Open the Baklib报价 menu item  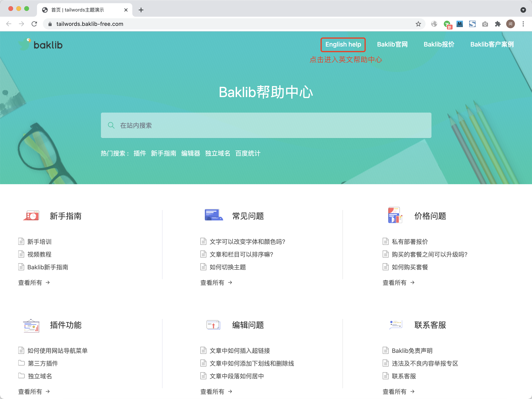coord(439,44)
